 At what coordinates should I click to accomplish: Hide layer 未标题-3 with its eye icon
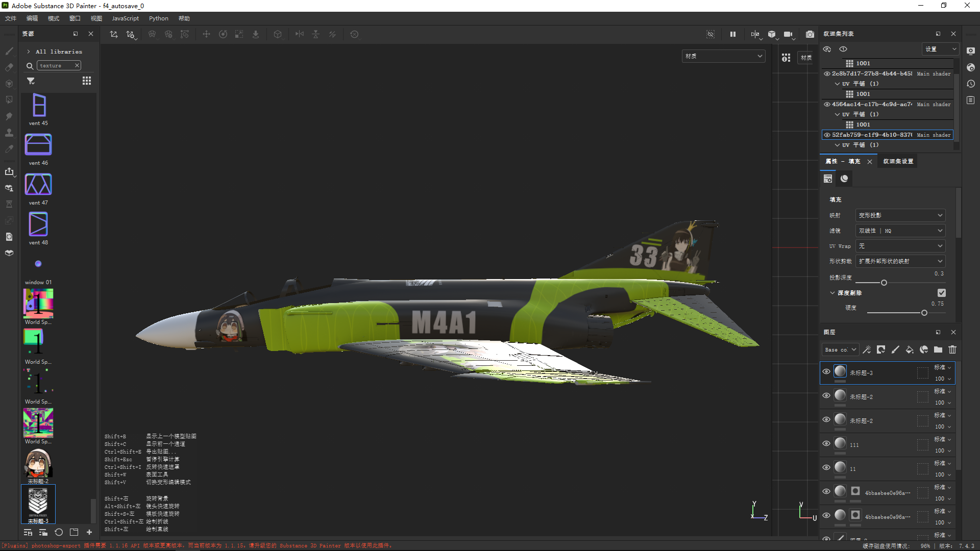pos(826,372)
